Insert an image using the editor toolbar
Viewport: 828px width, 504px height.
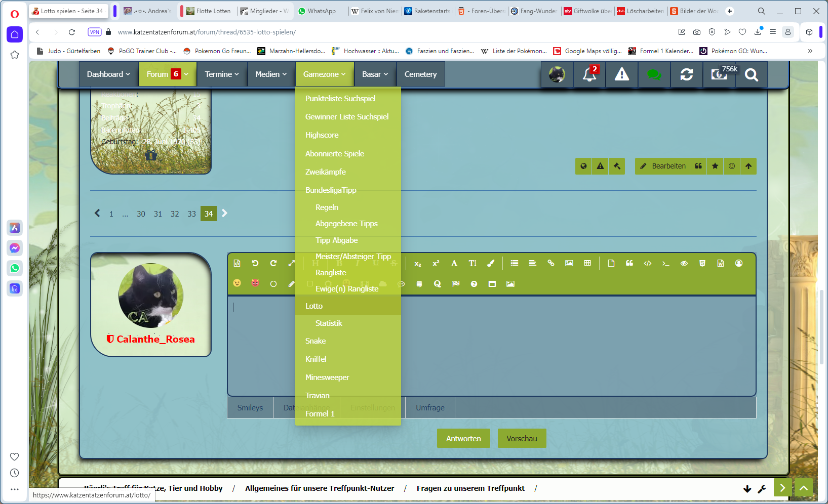tap(569, 263)
